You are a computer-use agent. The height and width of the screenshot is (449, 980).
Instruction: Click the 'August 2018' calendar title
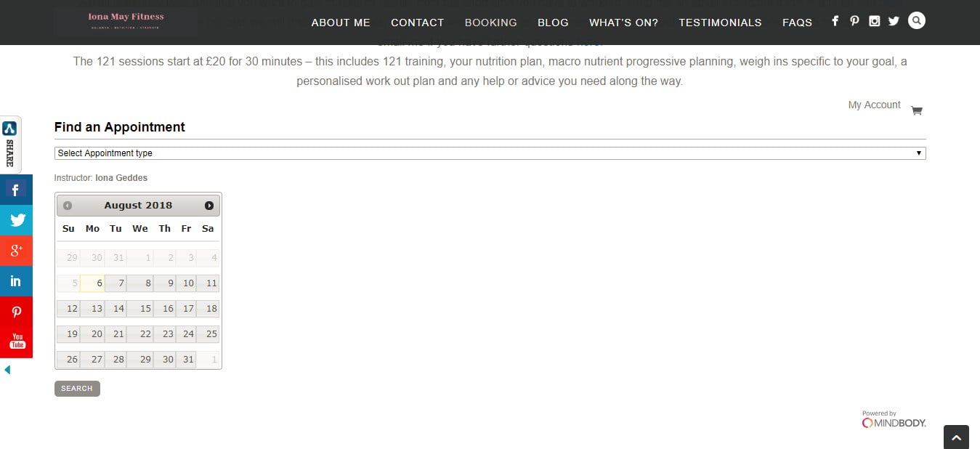tap(138, 206)
